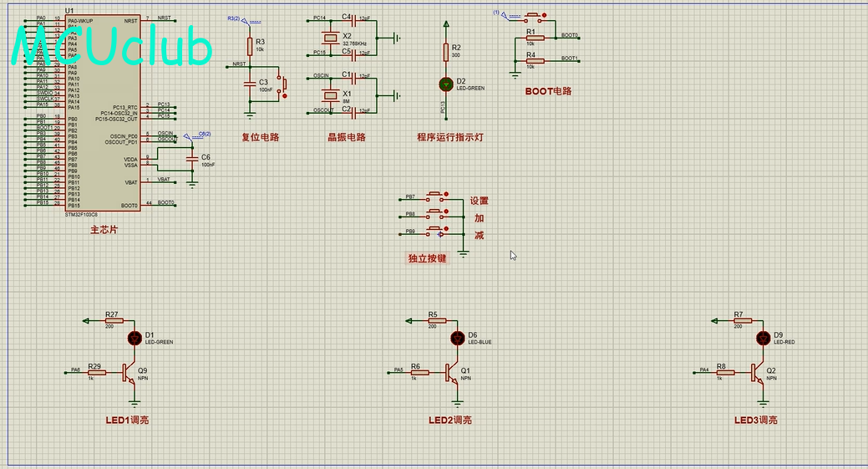Click the BOOT1 net label near R4
Image resolution: width=868 pixels, height=469 pixels.
pos(570,59)
